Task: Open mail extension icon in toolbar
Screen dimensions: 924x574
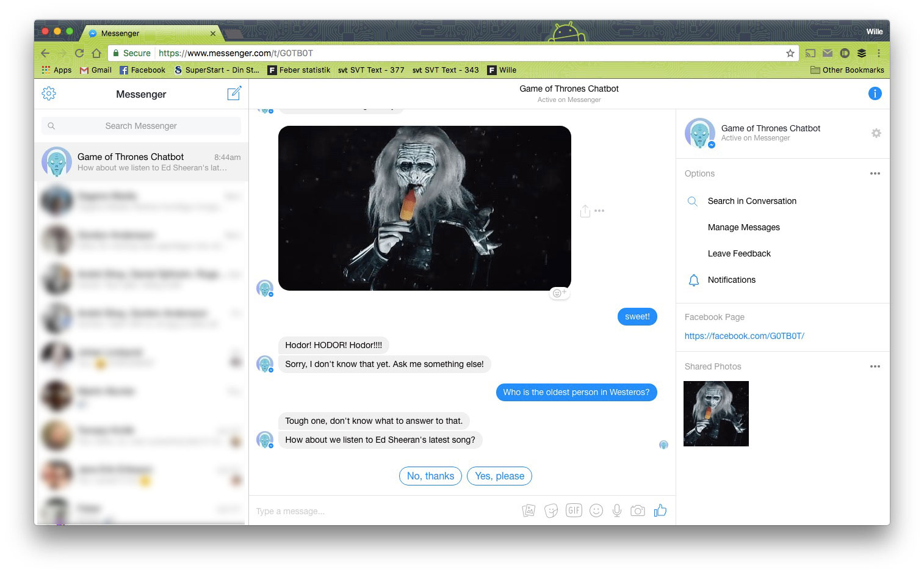Action: pyautogui.click(x=828, y=53)
